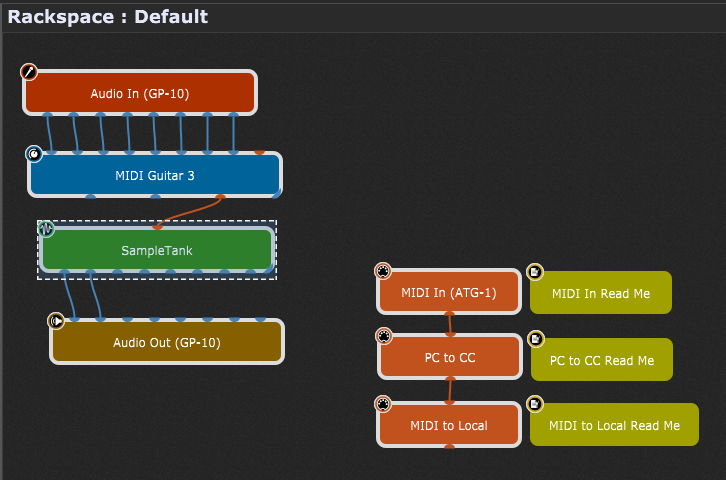Click the knob icon on MIDI Guitar 3
The width and height of the screenshot is (726, 480).
pyautogui.click(x=34, y=154)
